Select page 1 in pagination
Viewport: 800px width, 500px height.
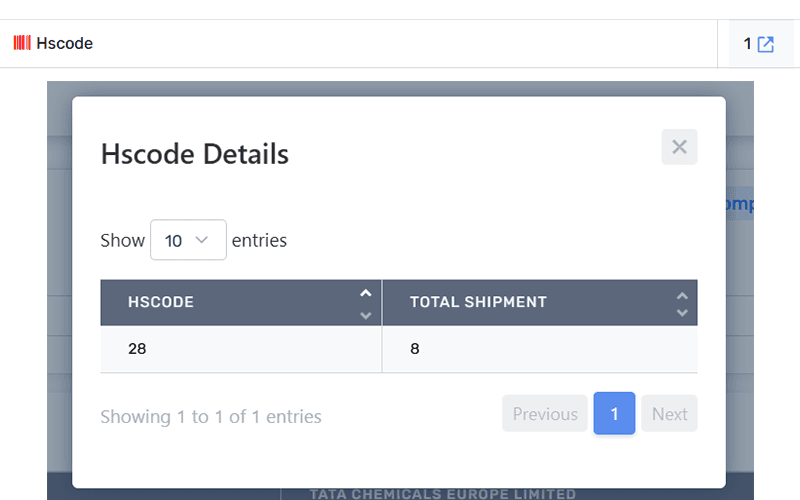[614, 414]
